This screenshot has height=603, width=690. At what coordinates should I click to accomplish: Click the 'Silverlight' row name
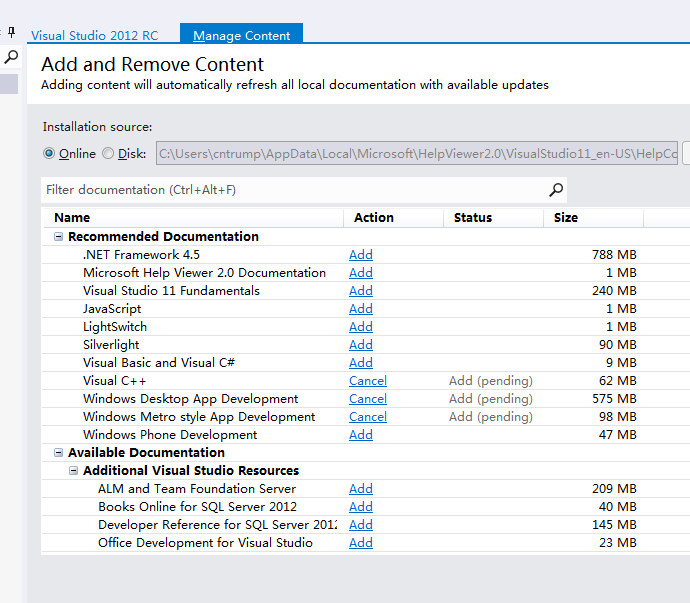pos(111,345)
